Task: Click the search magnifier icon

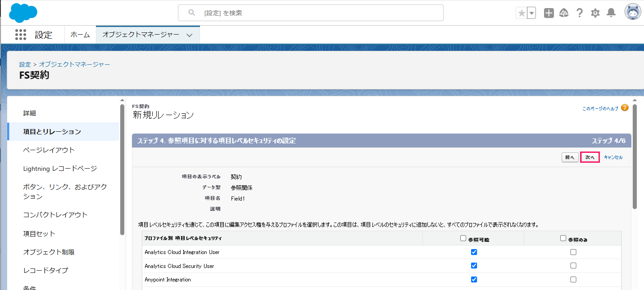Action: [191, 13]
